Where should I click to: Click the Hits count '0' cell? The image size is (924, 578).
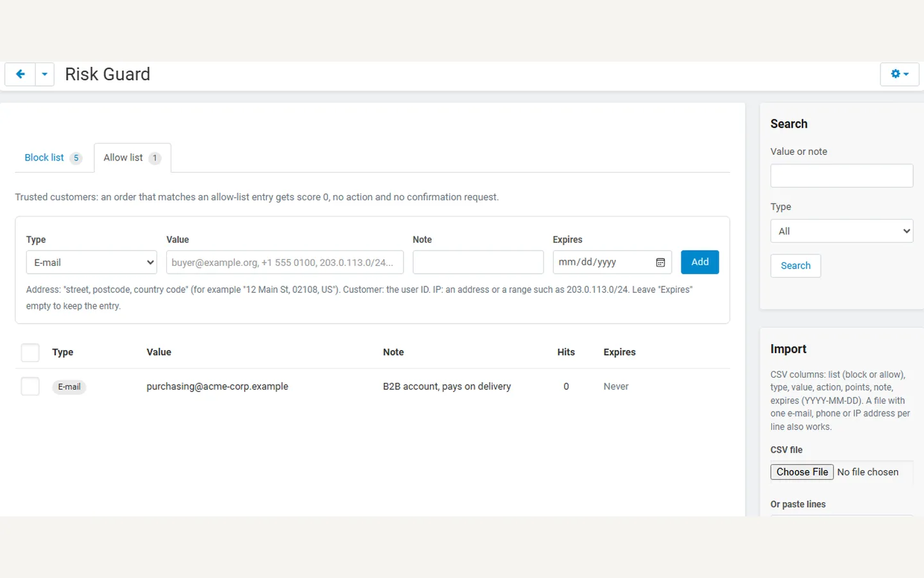[566, 387]
